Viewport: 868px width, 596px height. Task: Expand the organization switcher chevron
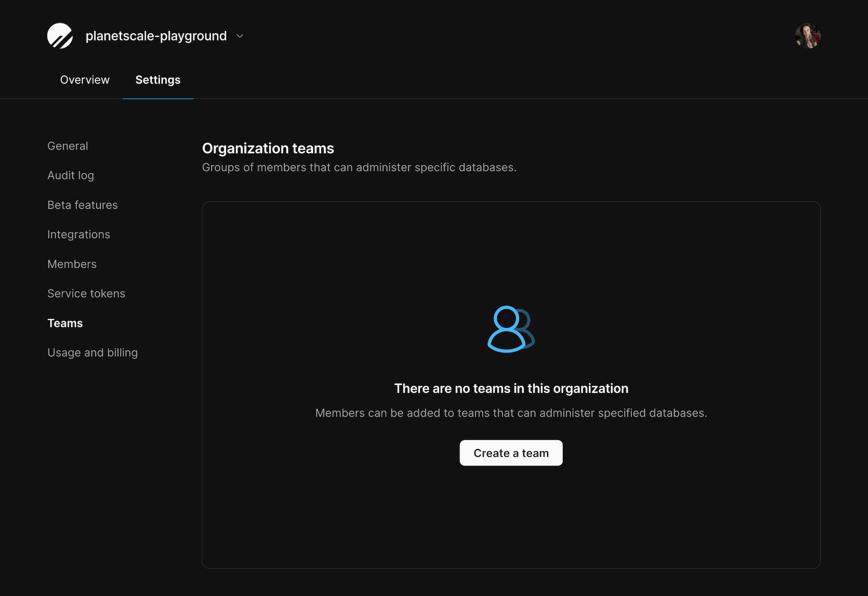[240, 36]
